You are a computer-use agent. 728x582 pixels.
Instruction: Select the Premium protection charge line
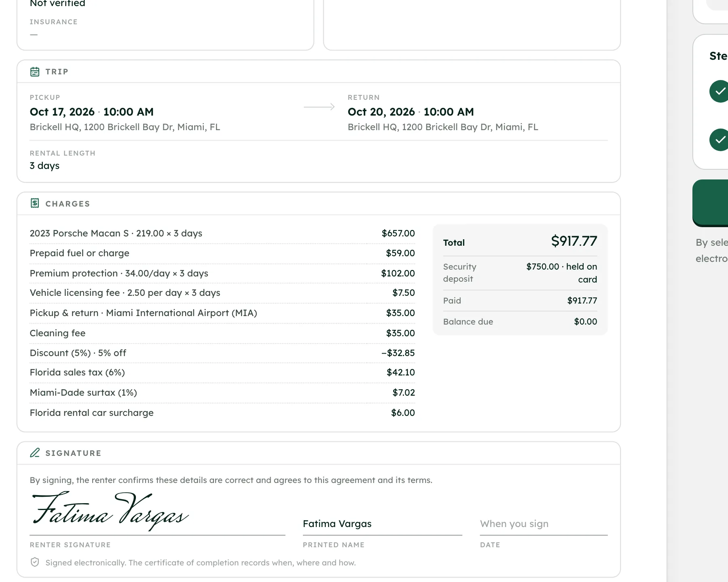coord(222,273)
